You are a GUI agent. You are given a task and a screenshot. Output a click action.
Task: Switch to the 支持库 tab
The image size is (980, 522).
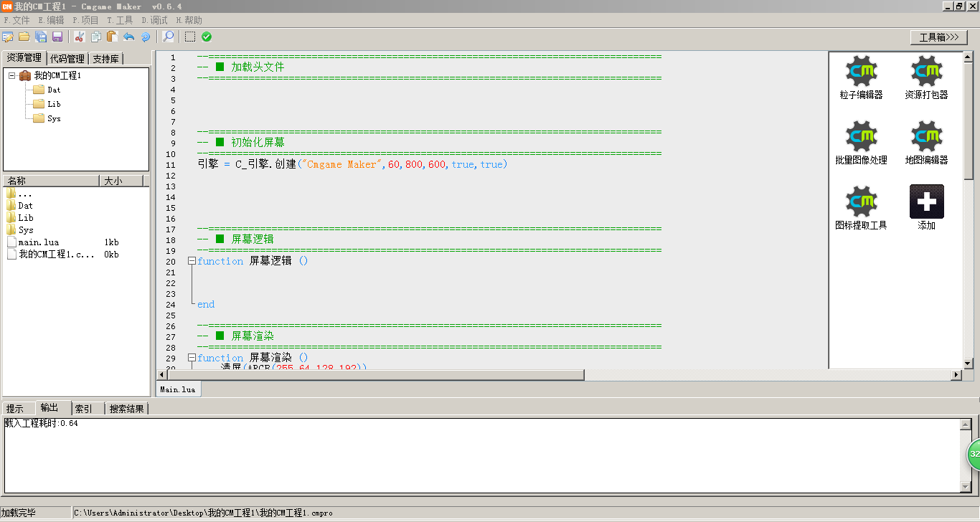pyautogui.click(x=106, y=59)
